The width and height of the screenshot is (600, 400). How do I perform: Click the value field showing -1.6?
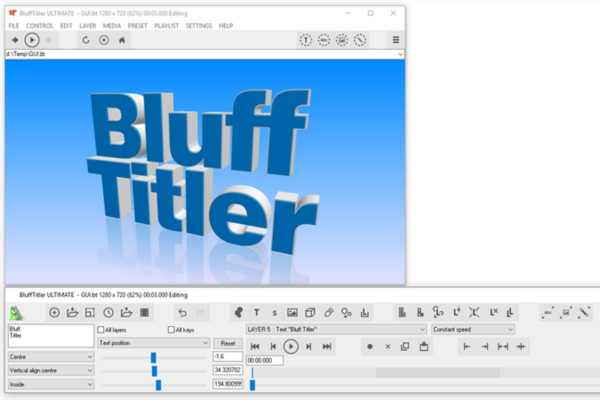coord(228,356)
